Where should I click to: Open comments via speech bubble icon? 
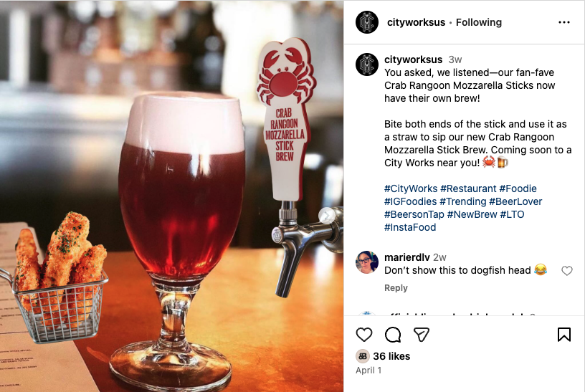pyautogui.click(x=393, y=335)
